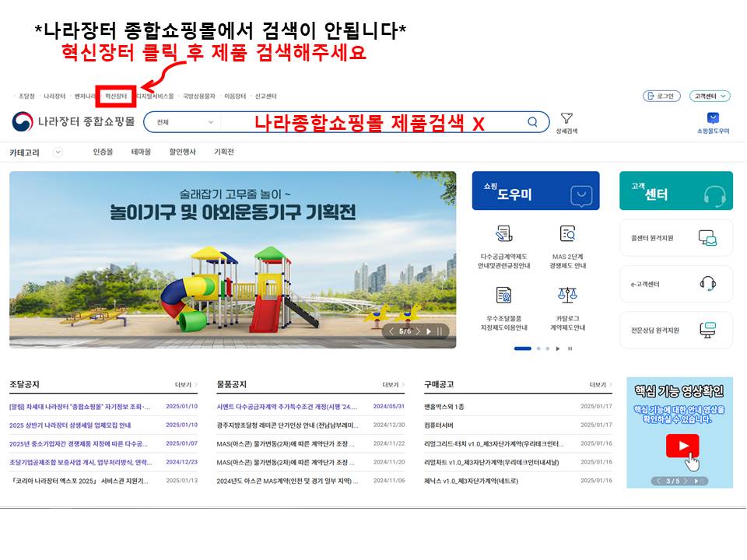The width and height of the screenshot is (747, 560).
Task: Open 구매공고 item 컴퓨터서버
Action: (x=439, y=425)
